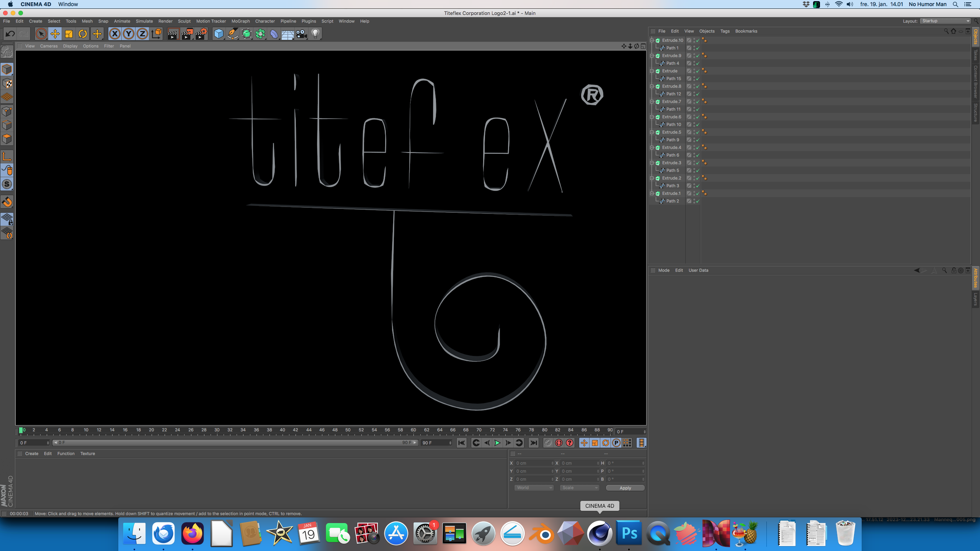Toggle Position keyframe recording
The image size is (980, 551).
584,443
